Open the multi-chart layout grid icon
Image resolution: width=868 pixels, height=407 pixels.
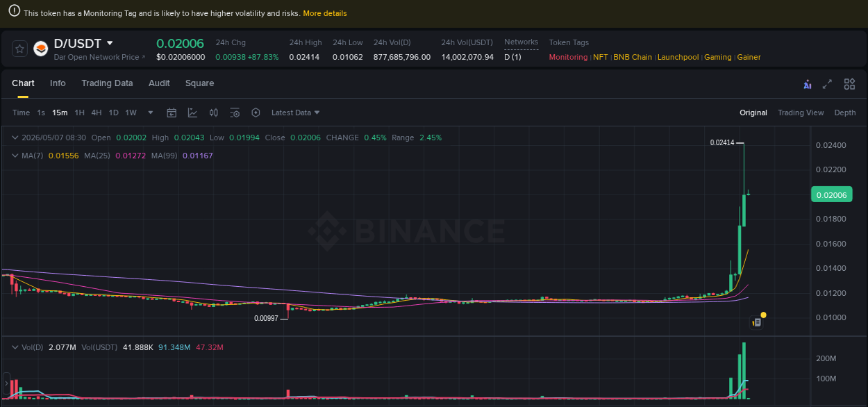(x=849, y=84)
